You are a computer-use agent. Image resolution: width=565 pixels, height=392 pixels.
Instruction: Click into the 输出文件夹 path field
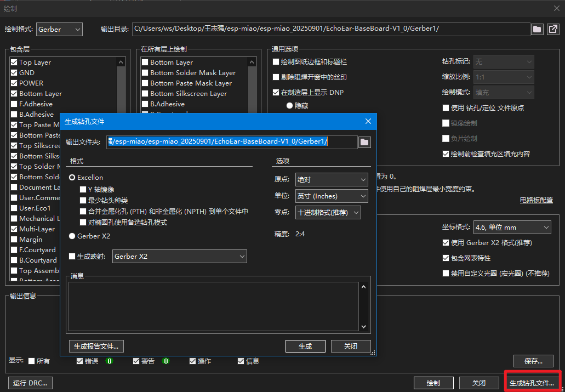tap(232, 142)
